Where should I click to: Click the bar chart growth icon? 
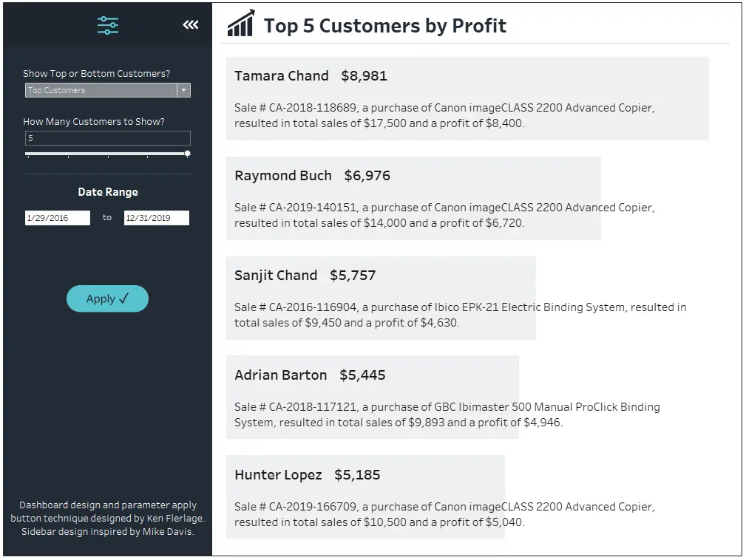(241, 24)
